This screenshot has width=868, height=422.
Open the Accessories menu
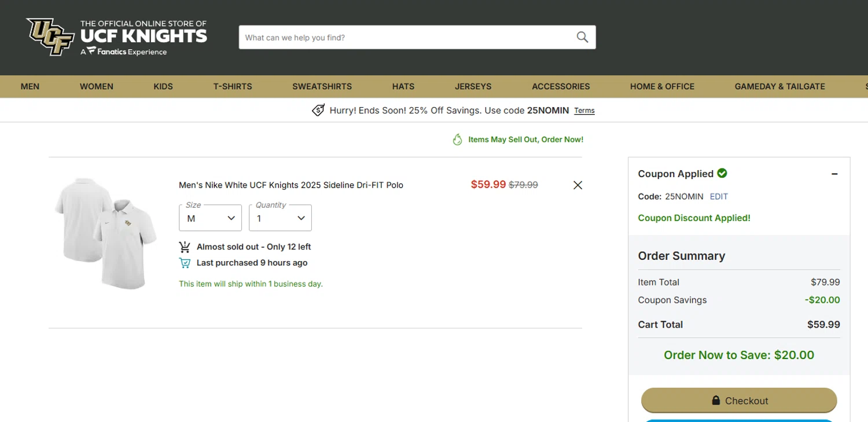(561, 86)
